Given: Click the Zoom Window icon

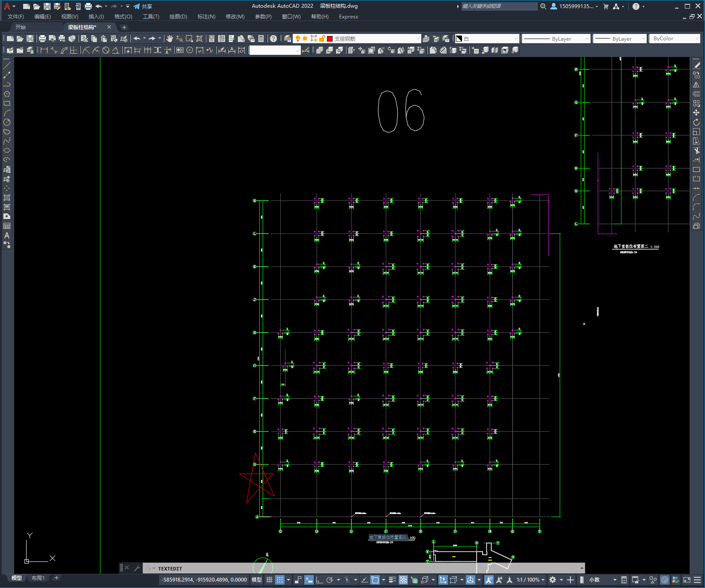Looking at the screenshot, I should point(189,39).
